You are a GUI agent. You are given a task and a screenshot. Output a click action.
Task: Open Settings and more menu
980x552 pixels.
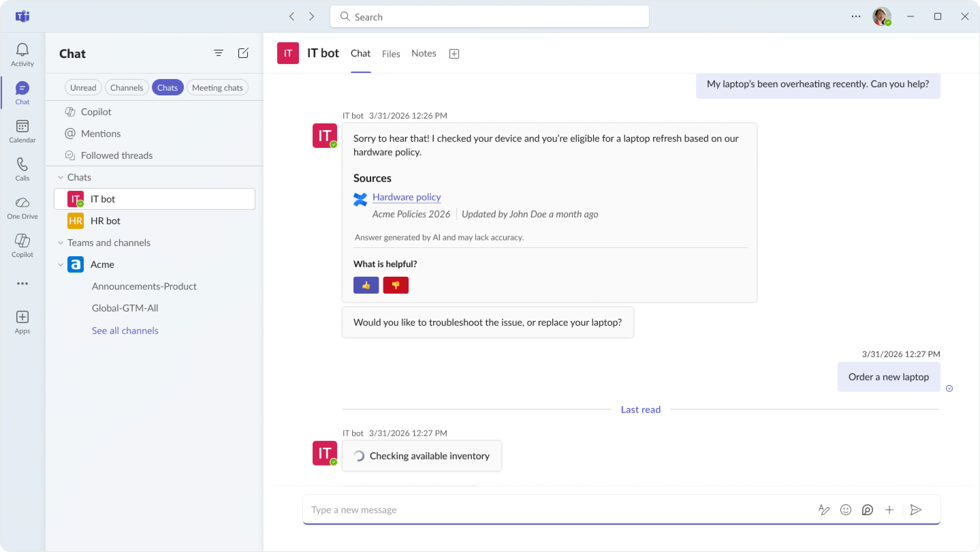click(856, 16)
